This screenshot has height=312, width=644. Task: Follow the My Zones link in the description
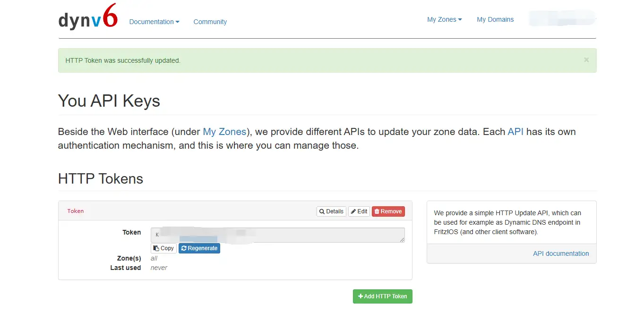coord(224,132)
